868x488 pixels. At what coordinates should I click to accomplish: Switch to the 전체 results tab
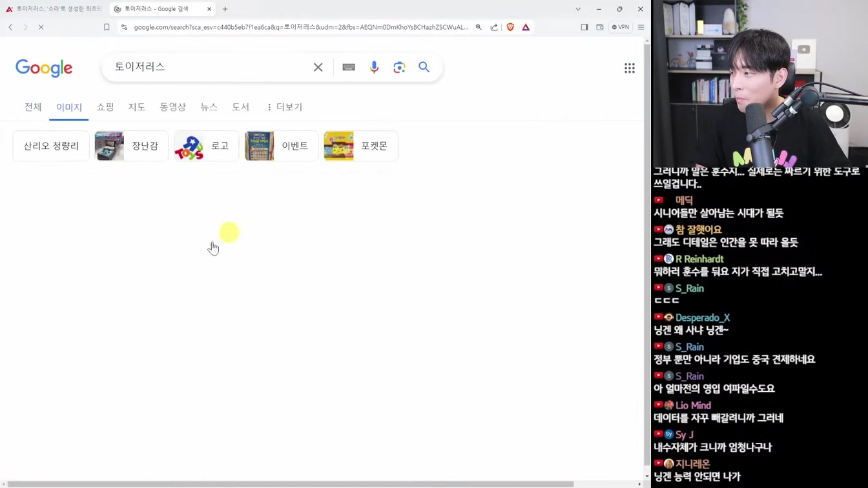33,107
